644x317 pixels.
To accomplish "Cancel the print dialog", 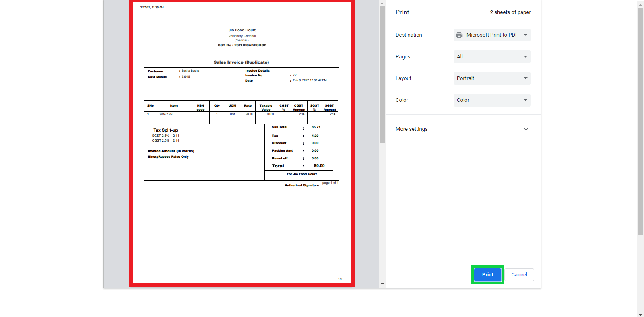I will (519, 275).
